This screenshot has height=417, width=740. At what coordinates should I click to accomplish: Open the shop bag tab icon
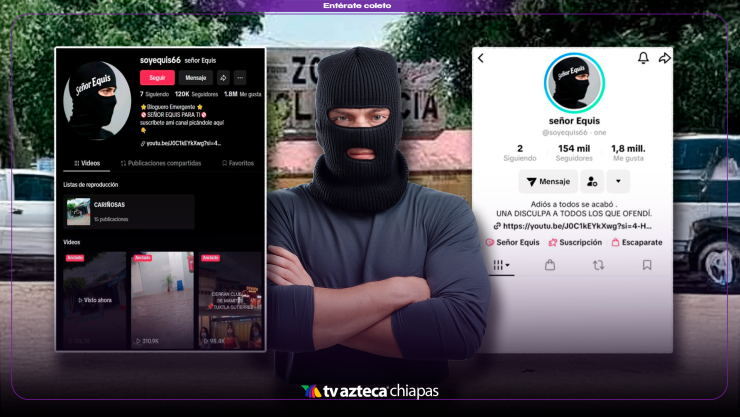pos(549,265)
